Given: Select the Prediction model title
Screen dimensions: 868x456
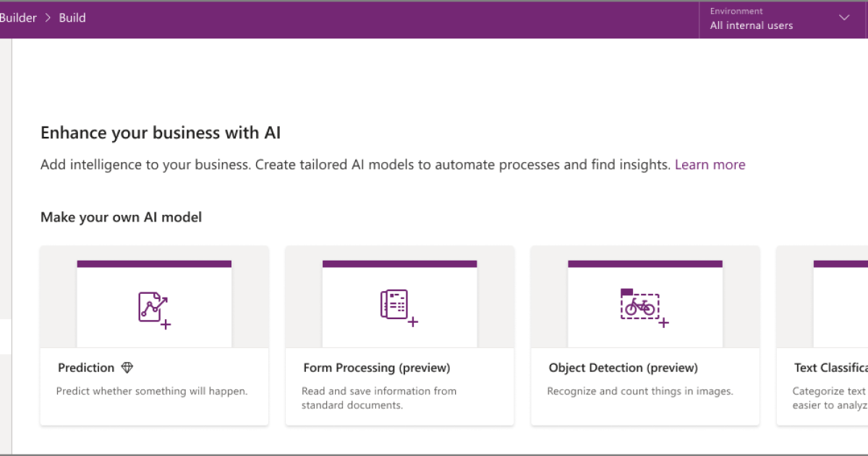Looking at the screenshot, I should [86, 368].
